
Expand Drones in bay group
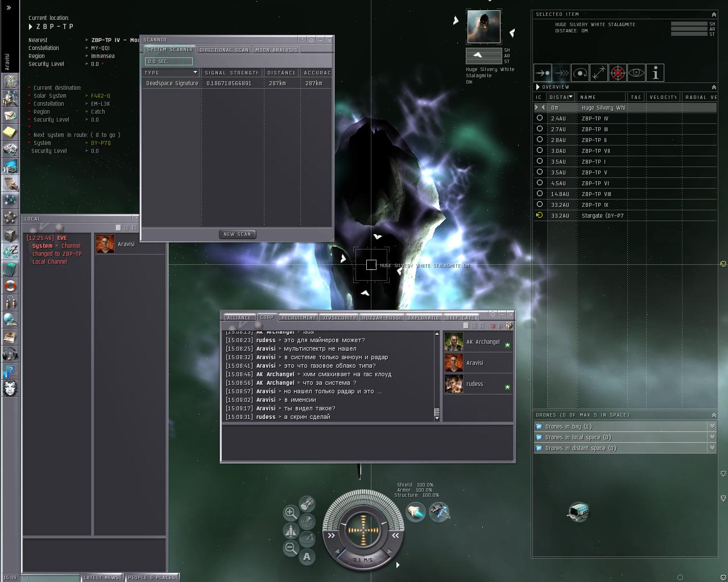pyautogui.click(x=712, y=426)
